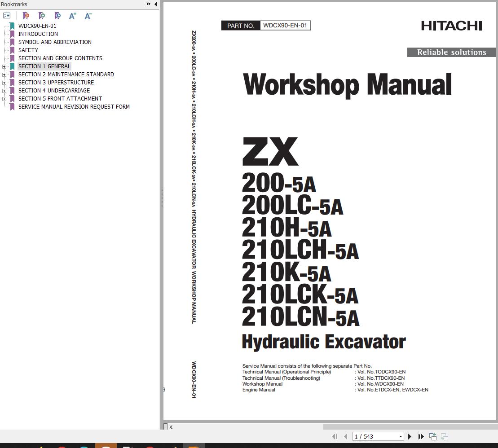Click the bookmark icon beside INTRODUCTION
This screenshot has width=498, height=448.
tap(12, 34)
